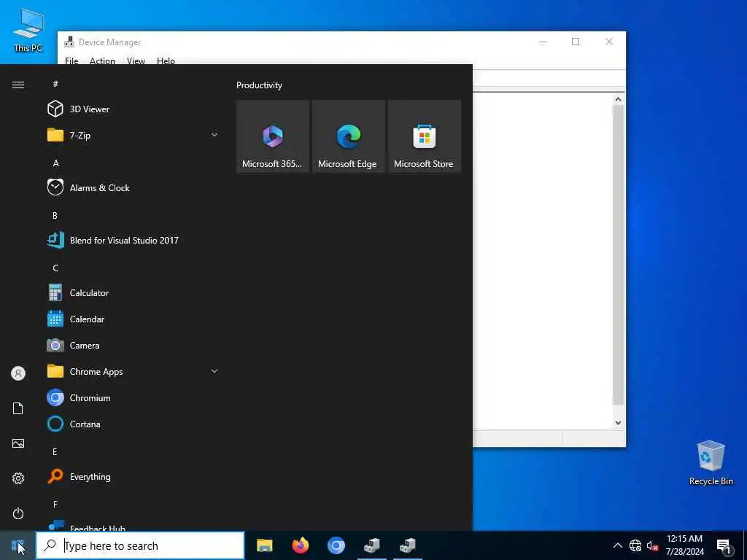Click the Device Manager vertical scrollbar thumb

618,254
